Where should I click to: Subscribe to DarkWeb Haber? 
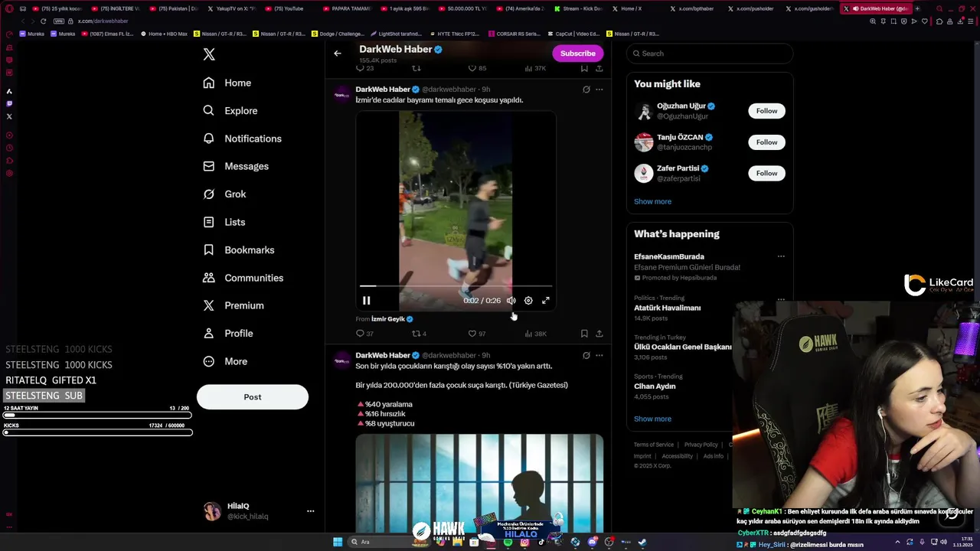[577, 54]
